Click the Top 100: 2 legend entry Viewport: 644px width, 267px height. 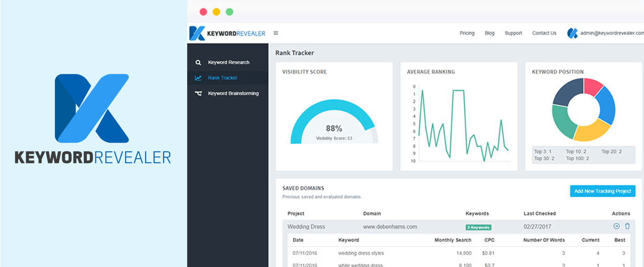577,158
